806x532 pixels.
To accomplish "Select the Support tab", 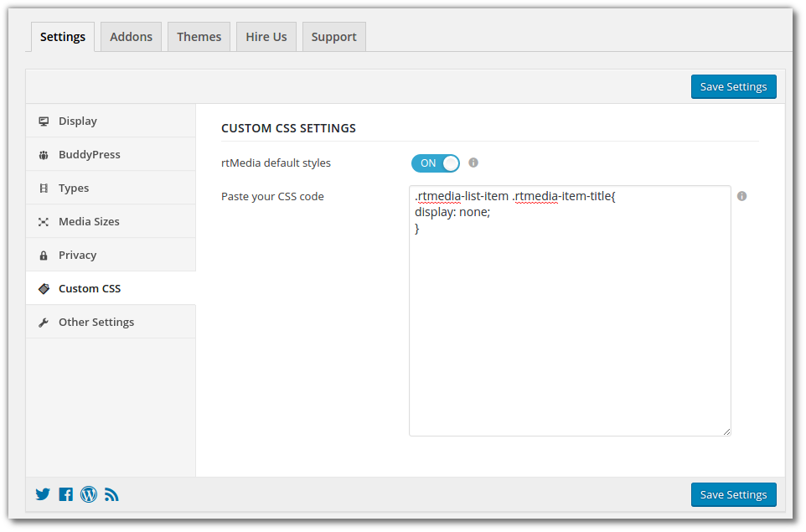I will [x=333, y=36].
